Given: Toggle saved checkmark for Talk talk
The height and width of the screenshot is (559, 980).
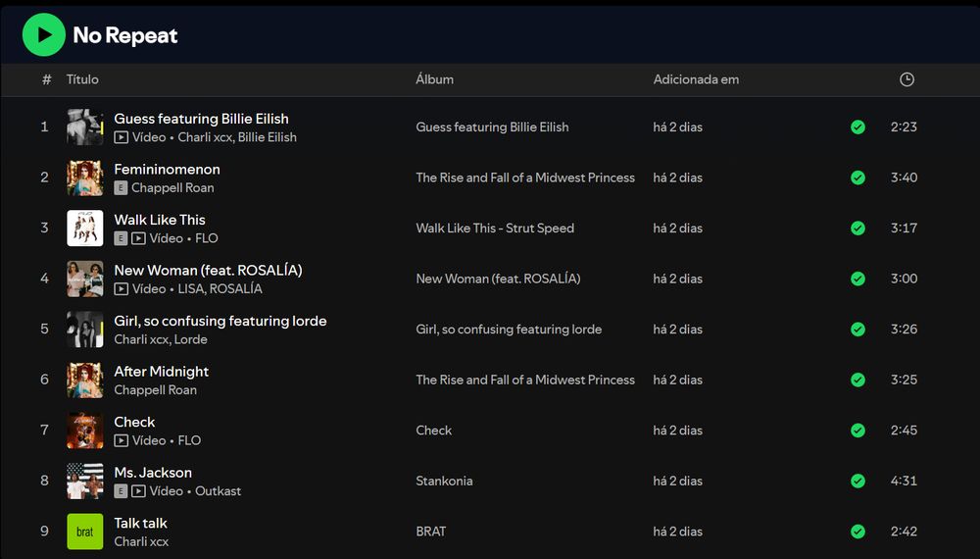Looking at the screenshot, I should [857, 532].
